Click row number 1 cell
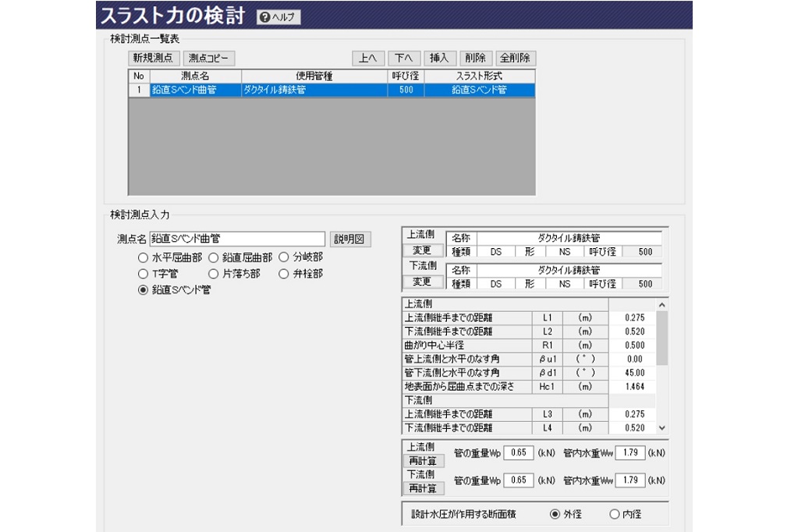Image resolution: width=798 pixels, height=532 pixels. [139, 90]
